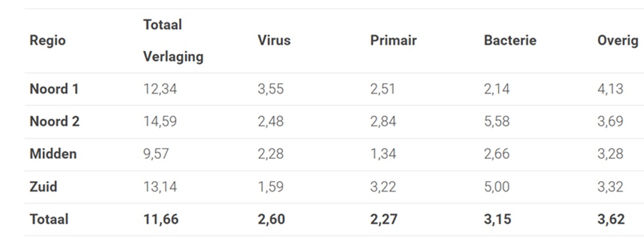The image size is (644, 249).
Task: Click the Noord 1 row label
Action: [x=54, y=89]
